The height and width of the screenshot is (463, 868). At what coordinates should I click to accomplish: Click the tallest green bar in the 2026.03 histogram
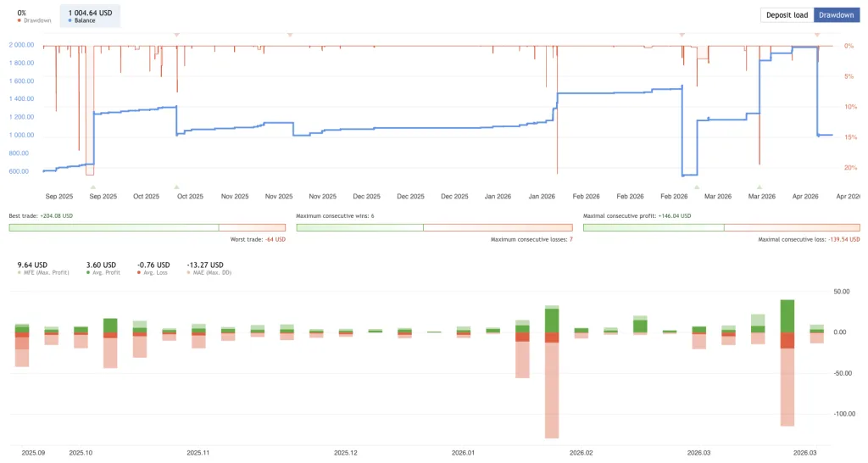(787, 315)
